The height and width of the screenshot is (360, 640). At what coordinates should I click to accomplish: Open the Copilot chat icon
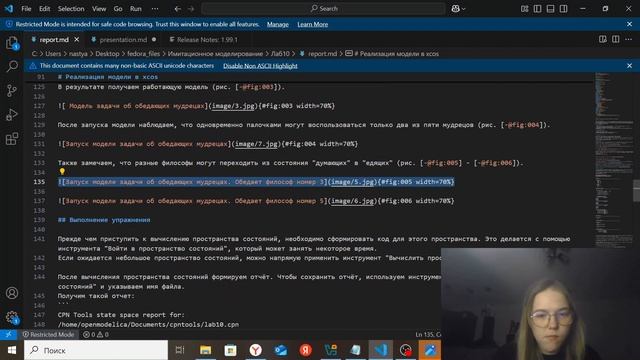[x=456, y=9]
